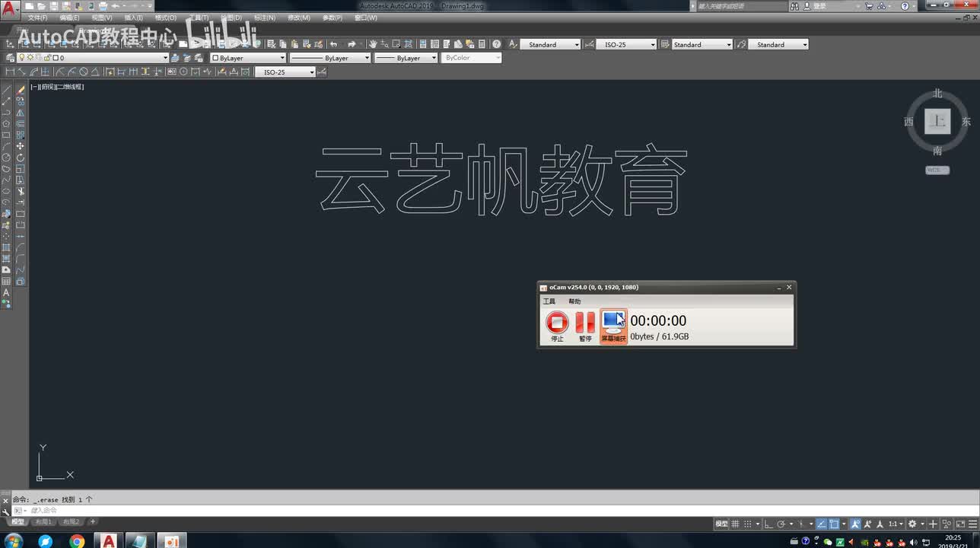Click the Redo arrow in standard toolbar

352,44
